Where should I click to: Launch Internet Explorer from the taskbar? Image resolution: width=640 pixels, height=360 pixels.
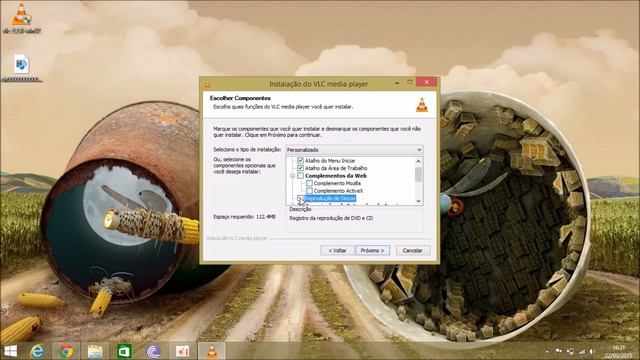(x=37, y=351)
